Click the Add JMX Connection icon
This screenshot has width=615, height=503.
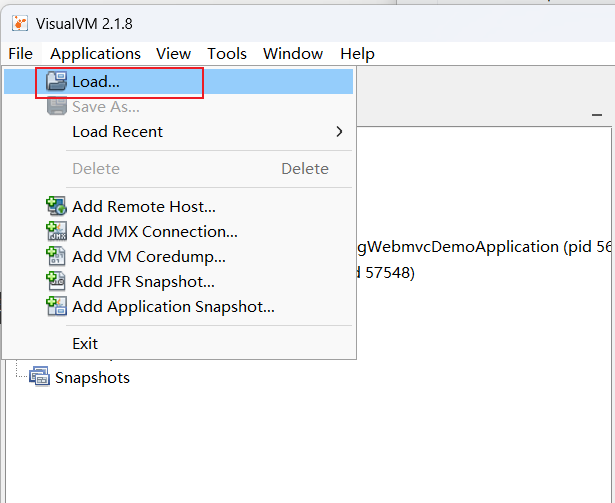click(x=56, y=231)
